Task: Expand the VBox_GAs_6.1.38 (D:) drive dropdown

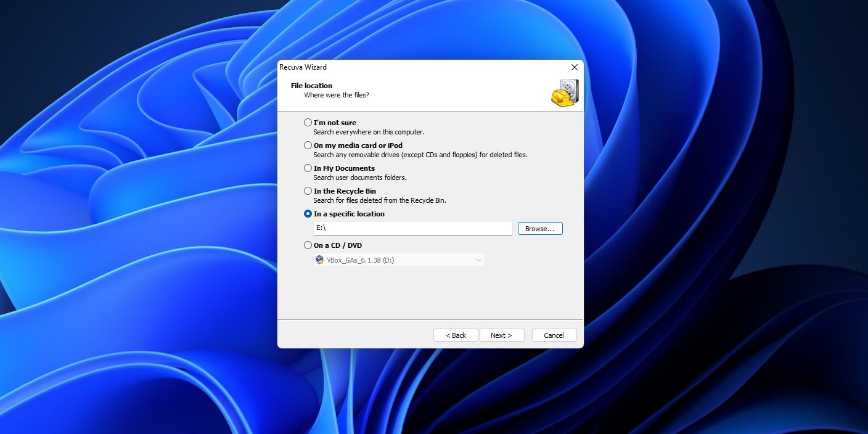Action: click(399, 260)
